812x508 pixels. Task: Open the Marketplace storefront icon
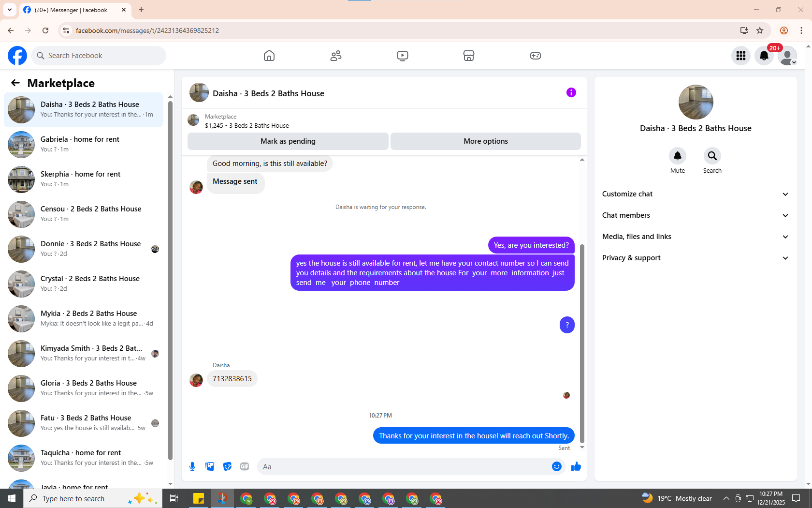click(469, 56)
